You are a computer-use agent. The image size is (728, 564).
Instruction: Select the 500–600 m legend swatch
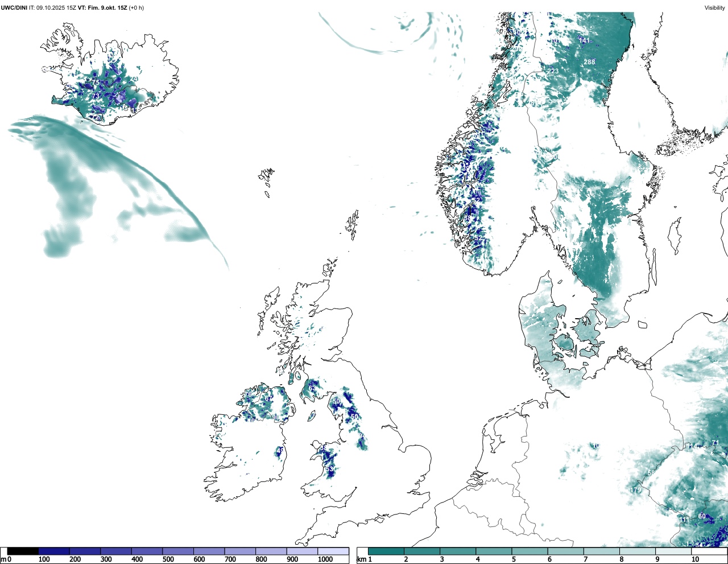click(x=178, y=551)
